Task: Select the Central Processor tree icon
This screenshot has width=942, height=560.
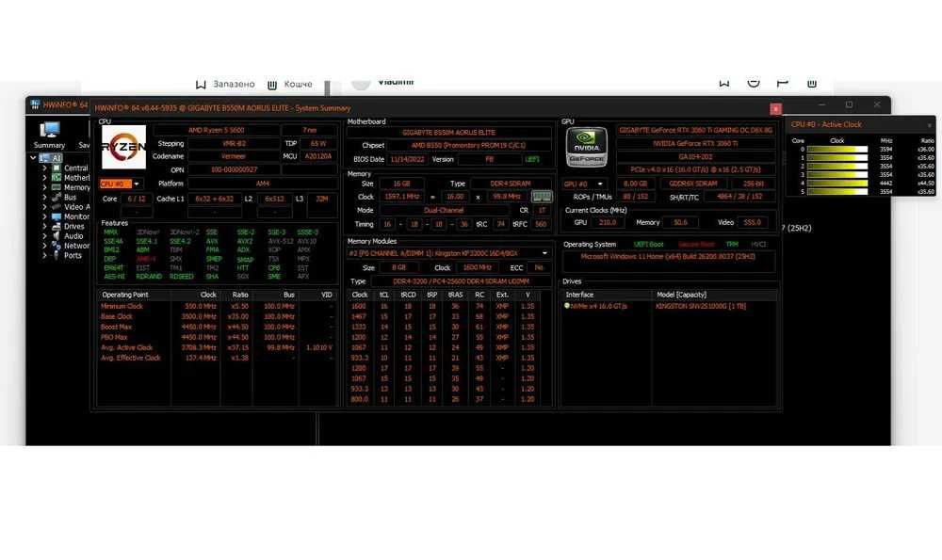Action: pos(57,168)
